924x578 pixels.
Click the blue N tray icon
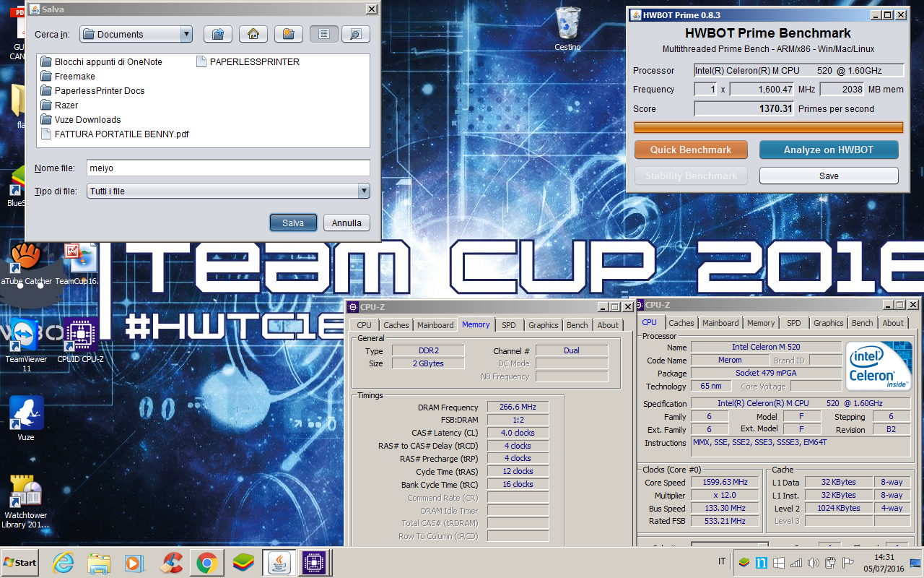[x=762, y=562]
